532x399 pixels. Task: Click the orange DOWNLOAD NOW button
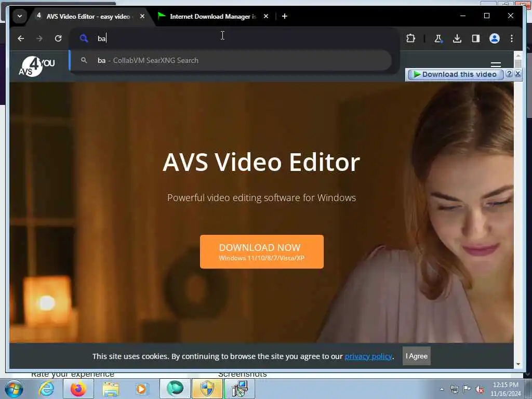[262, 252]
